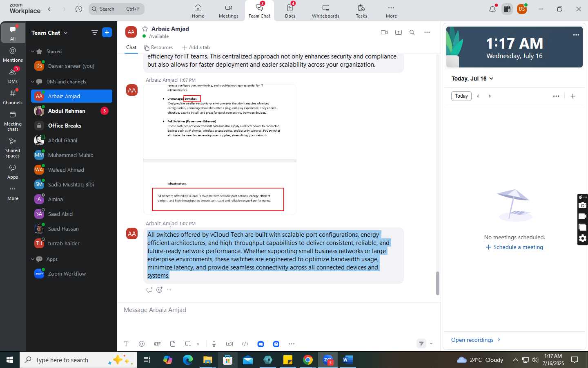This screenshot has width=588, height=368.
Task: Collapse the Apps section in chat list
Action: pos(33,259)
